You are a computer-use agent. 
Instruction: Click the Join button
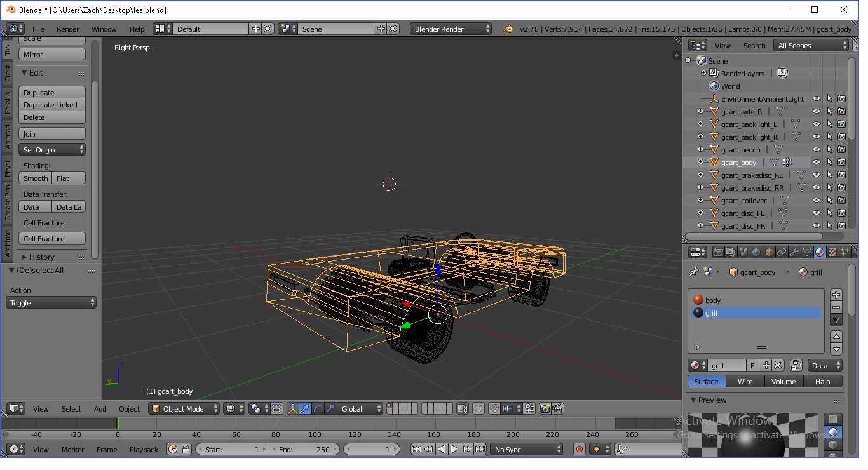[52, 134]
